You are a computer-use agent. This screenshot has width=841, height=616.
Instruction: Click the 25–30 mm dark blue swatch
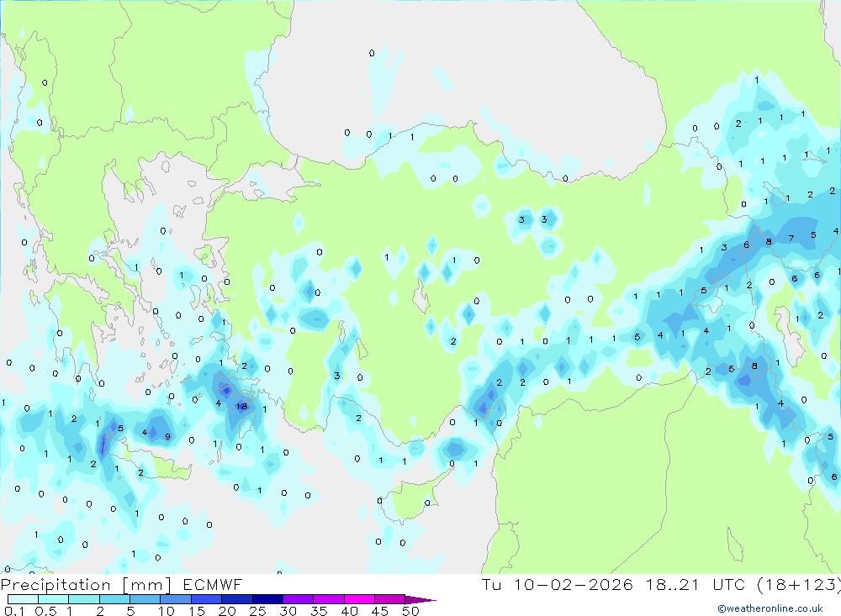coord(267,599)
